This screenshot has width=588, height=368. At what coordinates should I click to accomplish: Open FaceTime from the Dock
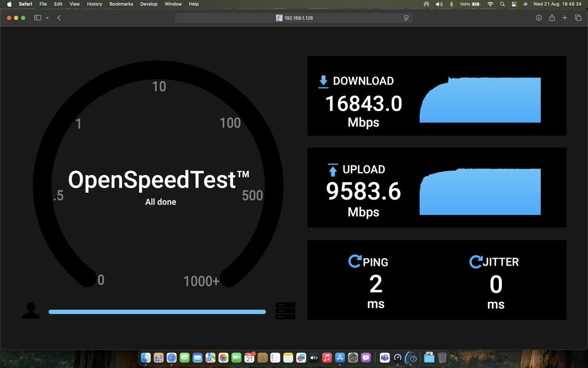point(236,358)
